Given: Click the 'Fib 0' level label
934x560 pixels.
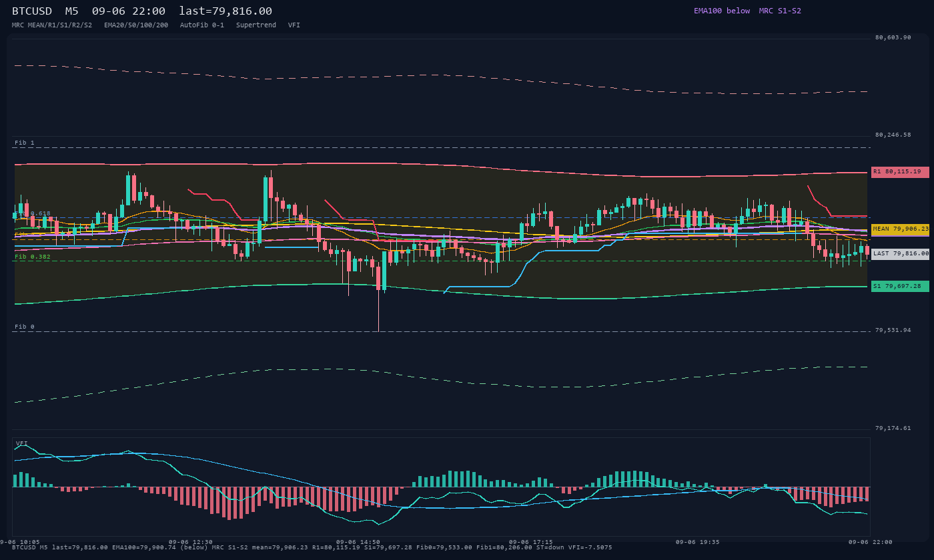Looking at the screenshot, I should [25, 327].
